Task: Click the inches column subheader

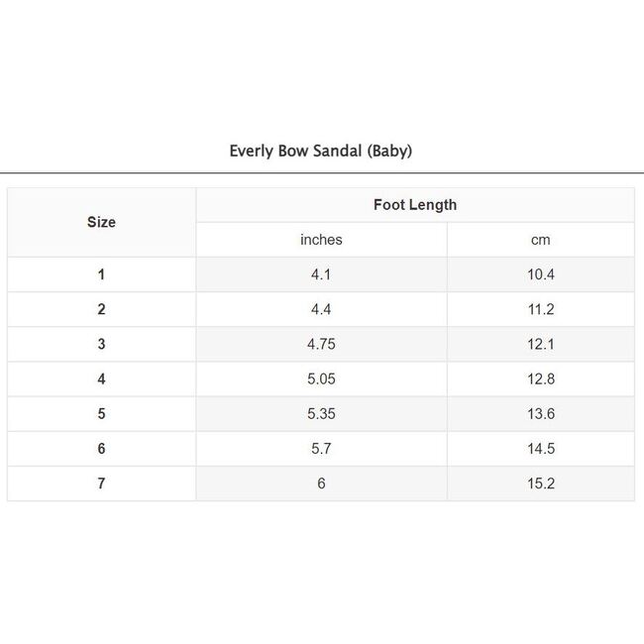Action: pyautogui.click(x=321, y=240)
